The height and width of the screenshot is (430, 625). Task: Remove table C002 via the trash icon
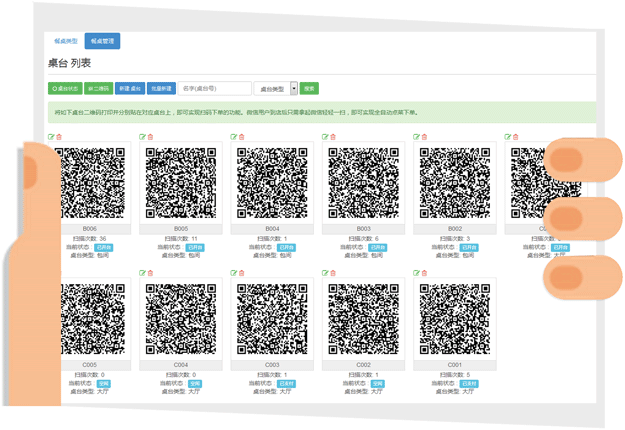pos(333,273)
